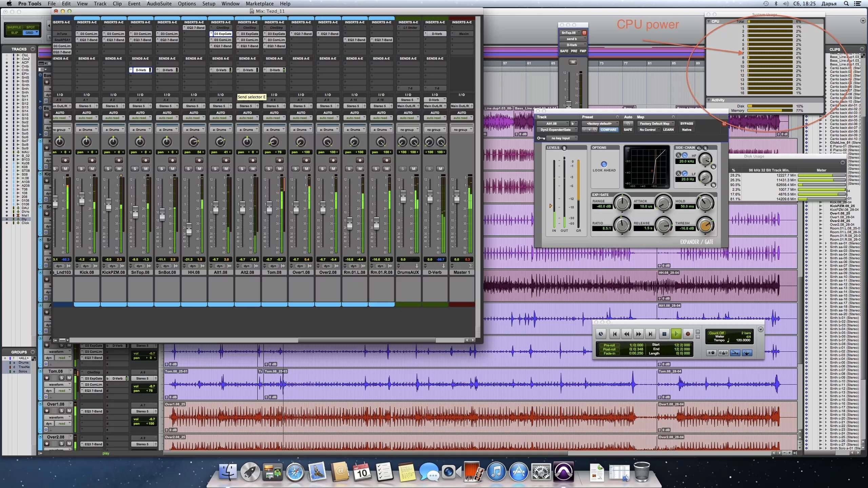Click Go to End transport button

point(650,334)
